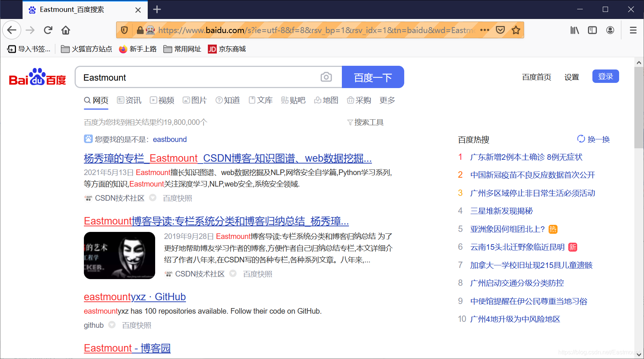Expand dropdown next to second CSDN技术社区 result
Viewport: 644px width, 359px height.
coord(233,274)
